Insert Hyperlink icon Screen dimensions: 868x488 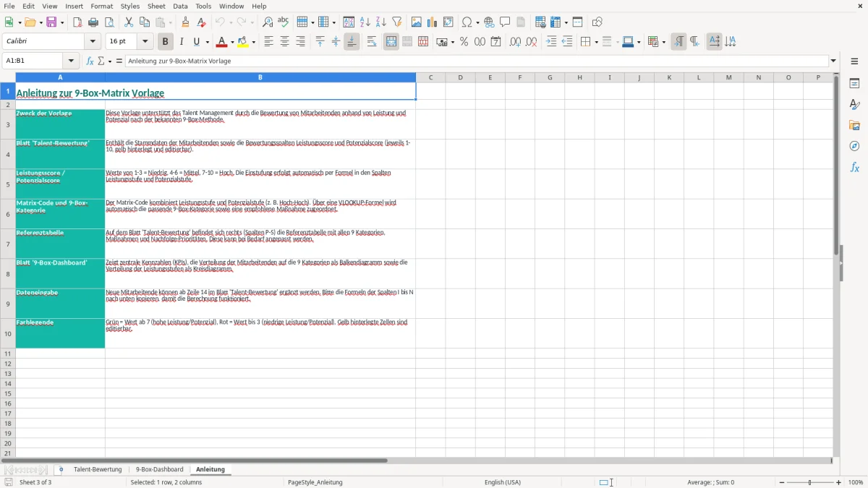490,22
